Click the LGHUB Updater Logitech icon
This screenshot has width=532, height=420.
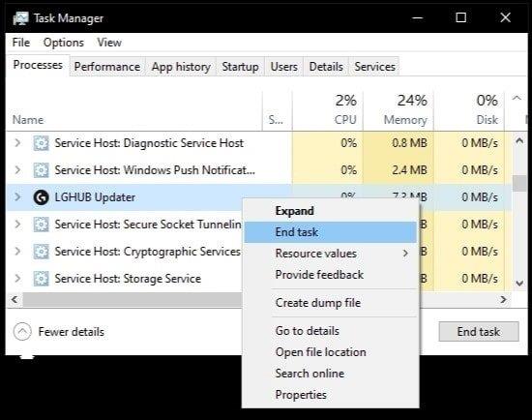[41, 197]
